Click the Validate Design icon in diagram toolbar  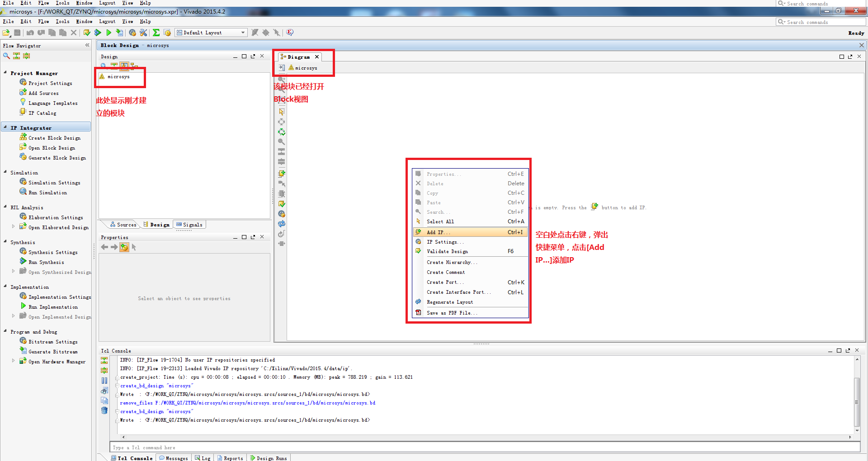[282, 204]
